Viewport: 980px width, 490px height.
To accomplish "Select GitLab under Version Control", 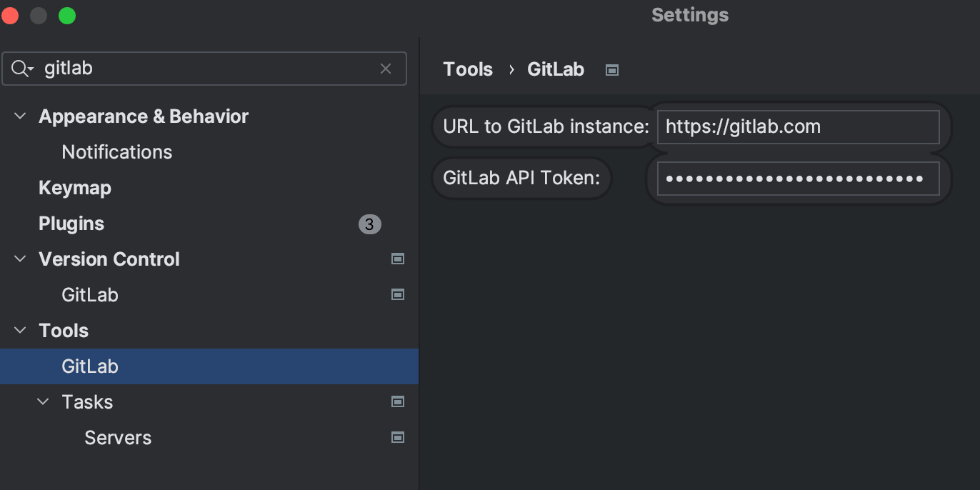I will coord(89,294).
